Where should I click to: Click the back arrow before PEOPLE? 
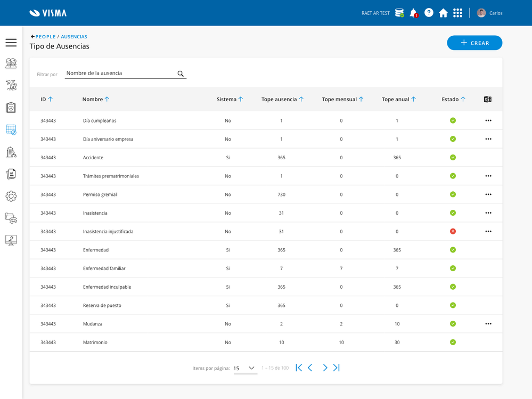32,36
